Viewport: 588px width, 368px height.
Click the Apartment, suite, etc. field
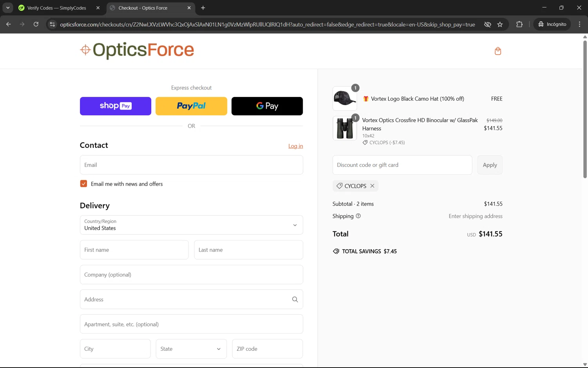click(x=191, y=324)
